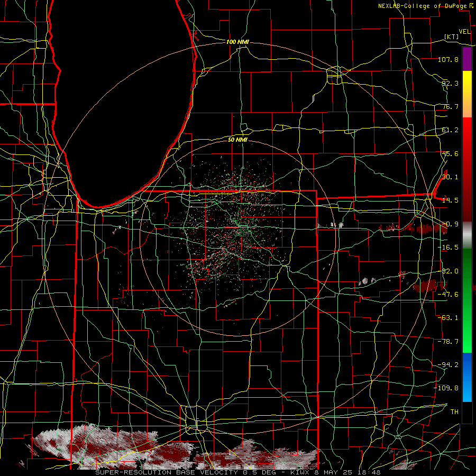Click the Super-Resolution Base Velocity caption
Viewport: 476px width, 476px height.
237,472
